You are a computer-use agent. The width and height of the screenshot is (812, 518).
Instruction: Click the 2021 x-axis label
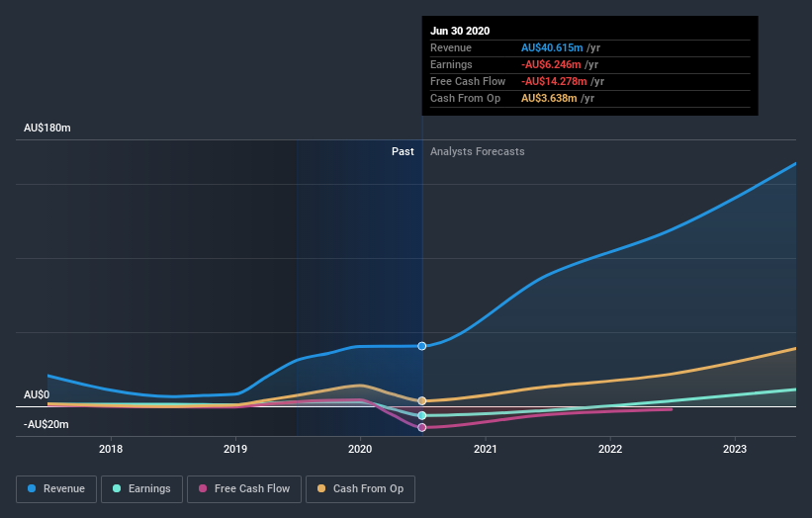click(486, 449)
